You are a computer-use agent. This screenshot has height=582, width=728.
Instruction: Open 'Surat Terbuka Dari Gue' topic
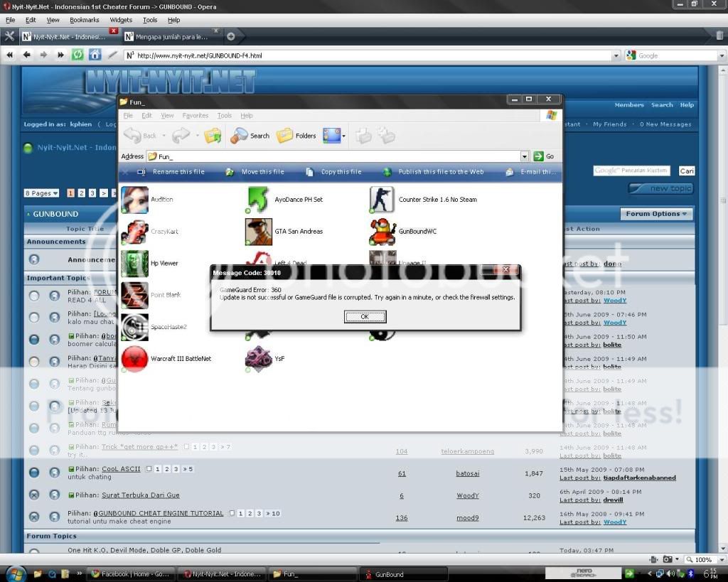[x=141, y=495]
